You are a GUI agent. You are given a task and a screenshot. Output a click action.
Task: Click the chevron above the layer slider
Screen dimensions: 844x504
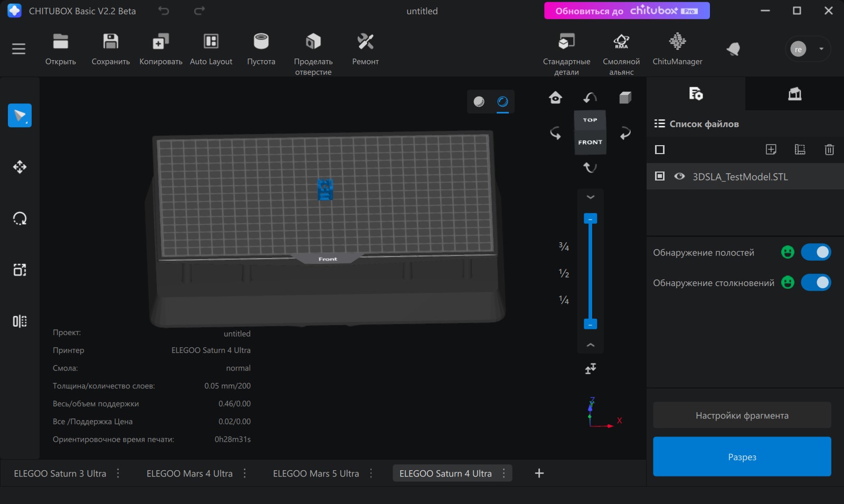tap(591, 197)
